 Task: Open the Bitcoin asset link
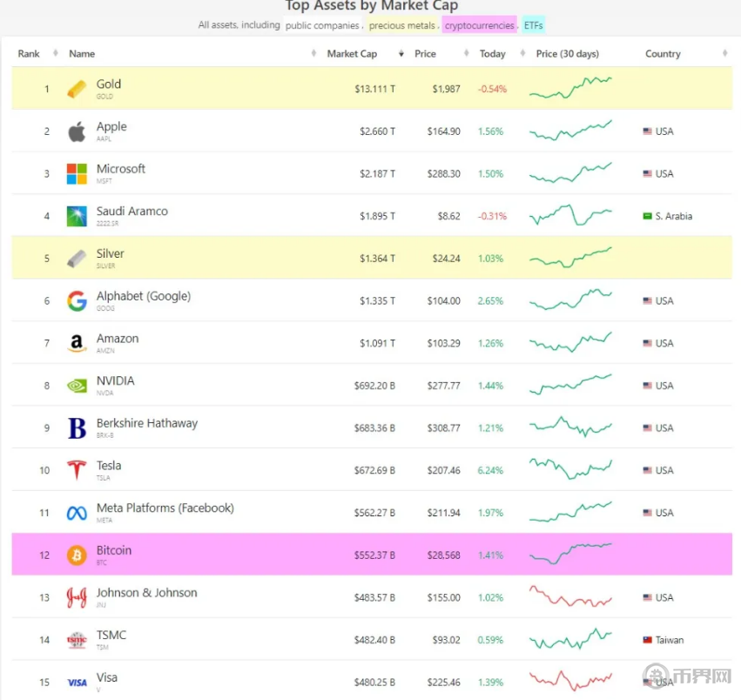(x=114, y=550)
